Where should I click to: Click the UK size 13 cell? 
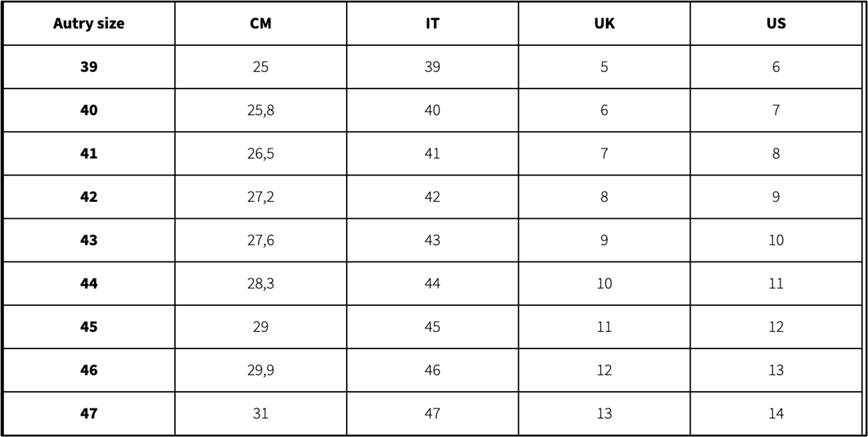coord(604,414)
